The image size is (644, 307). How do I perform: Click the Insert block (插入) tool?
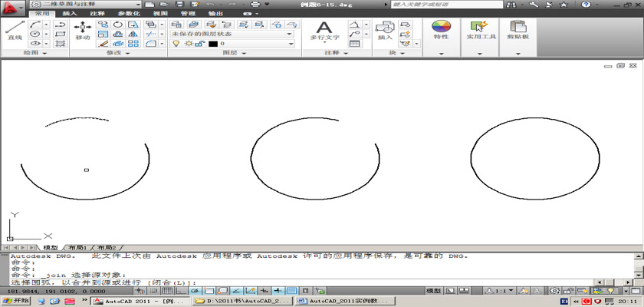point(385,31)
